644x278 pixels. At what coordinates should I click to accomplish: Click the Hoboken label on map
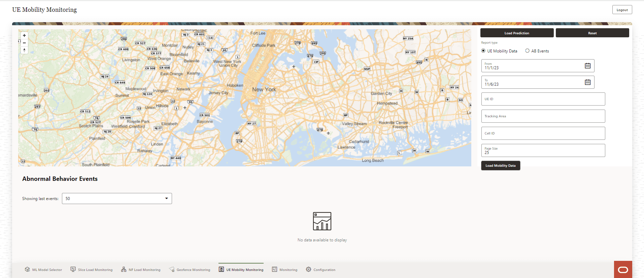235,85
